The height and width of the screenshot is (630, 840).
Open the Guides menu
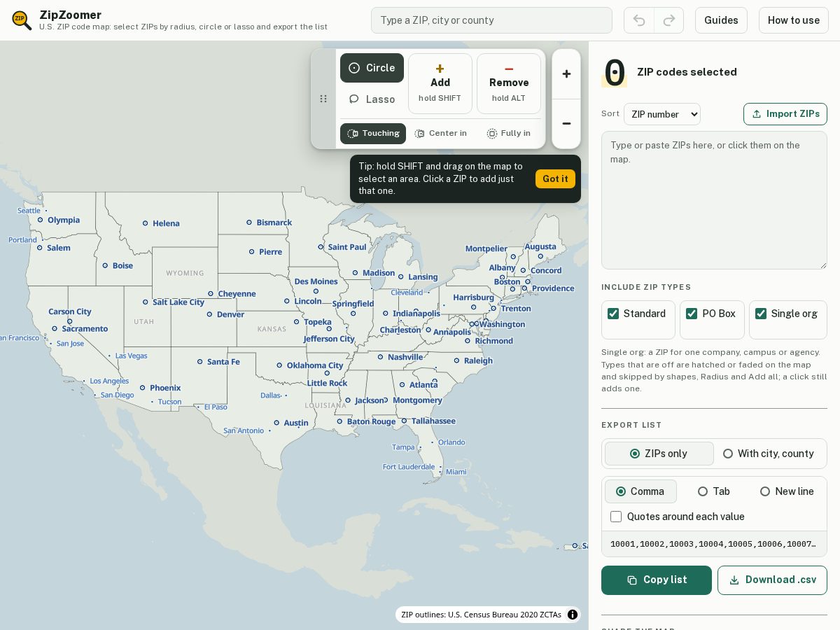coord(721,20)
